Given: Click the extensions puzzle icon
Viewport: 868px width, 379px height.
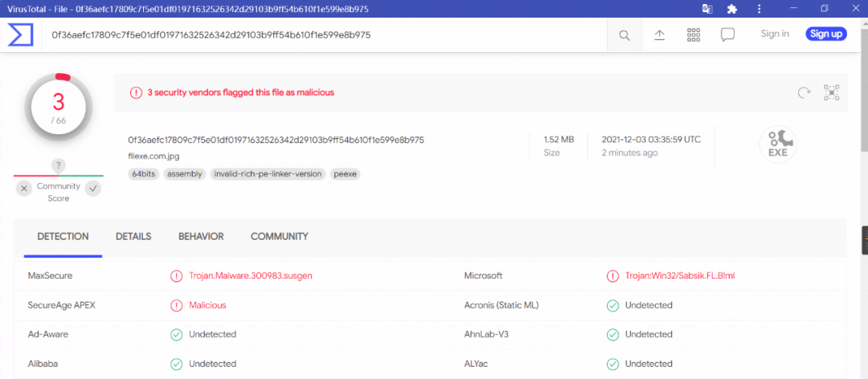Looking at the screenshot, I should [x=732, y=9].
